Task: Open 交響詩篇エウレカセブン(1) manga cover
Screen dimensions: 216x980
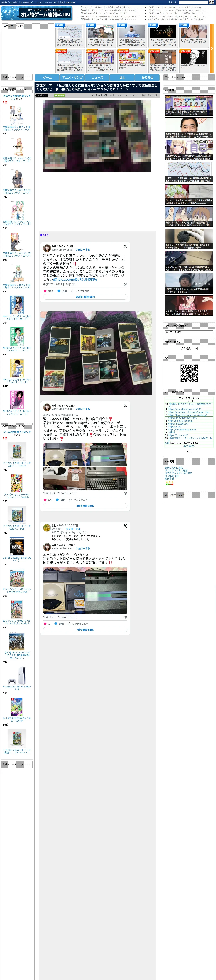Action: pyautogui.click(x=17, y=115)
